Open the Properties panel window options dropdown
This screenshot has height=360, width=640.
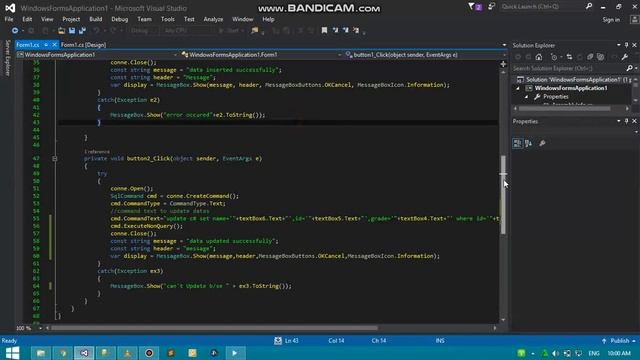coord(619,121)
